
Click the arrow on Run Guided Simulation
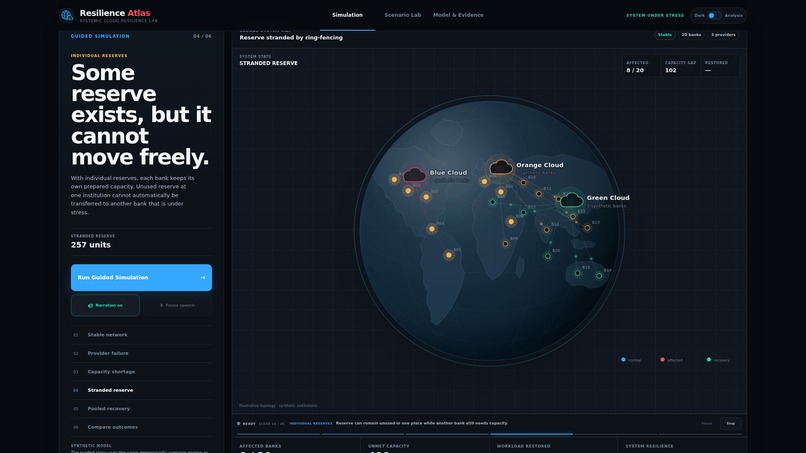[x=203, y=278]
